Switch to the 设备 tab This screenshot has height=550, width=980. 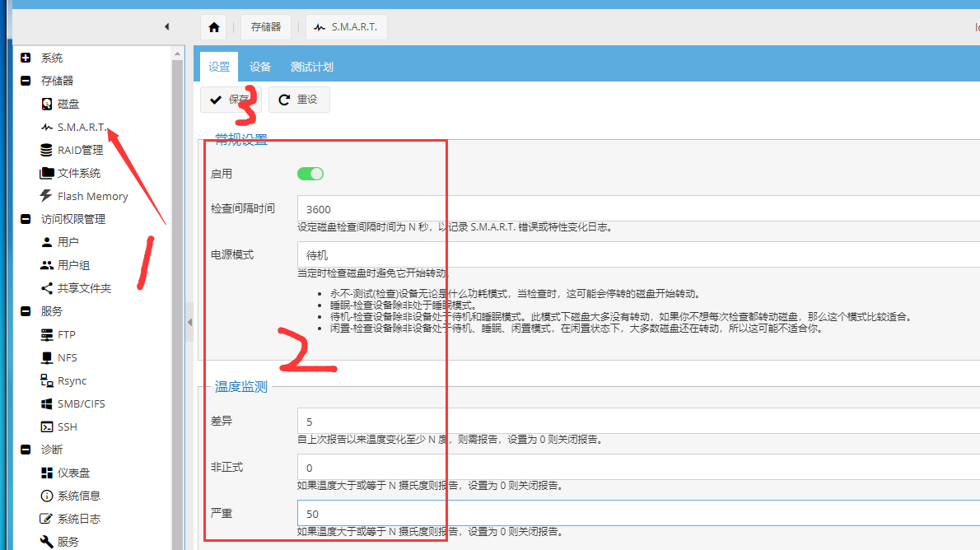click(260, 67)
